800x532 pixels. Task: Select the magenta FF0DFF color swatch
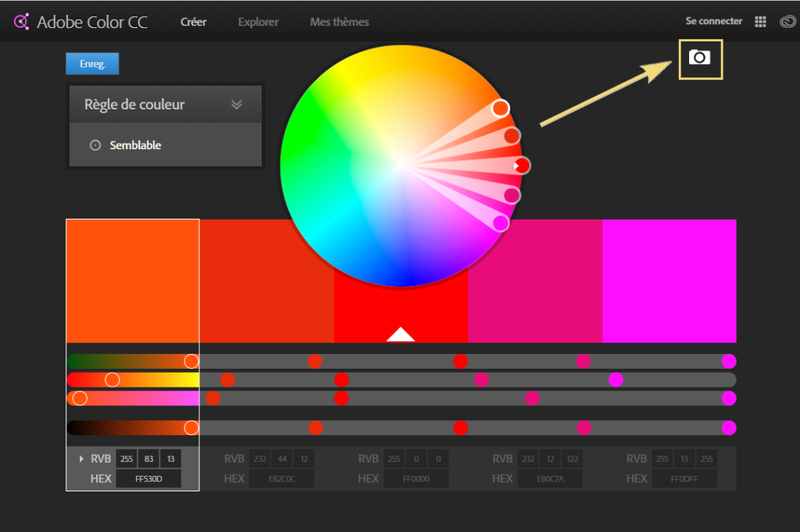(x=670, y=281)
